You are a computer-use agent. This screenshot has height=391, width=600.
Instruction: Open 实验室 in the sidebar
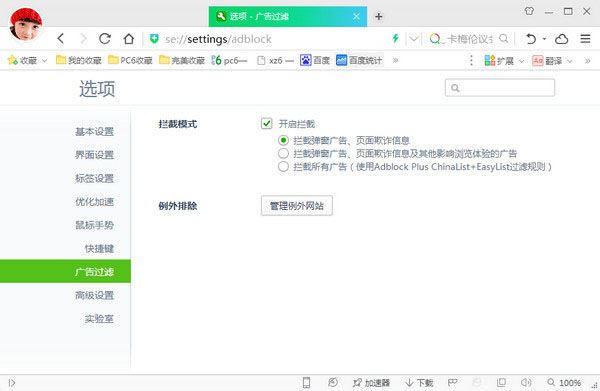pyautogui.click(x=99, y=318)
